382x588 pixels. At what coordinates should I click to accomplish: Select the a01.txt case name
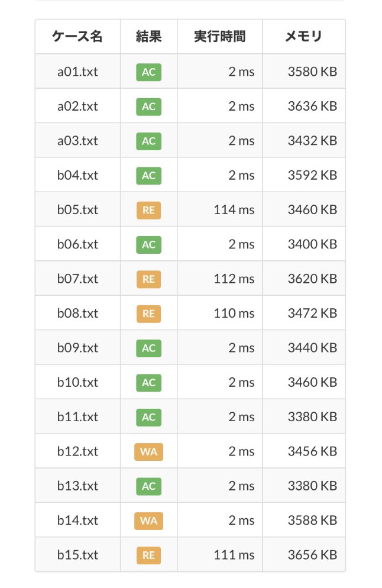click(x=77, y=72)
